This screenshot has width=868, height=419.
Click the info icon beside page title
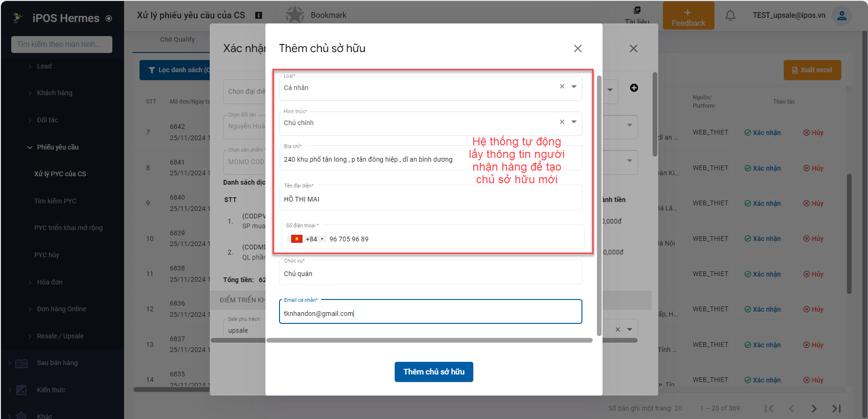(258, 15)
